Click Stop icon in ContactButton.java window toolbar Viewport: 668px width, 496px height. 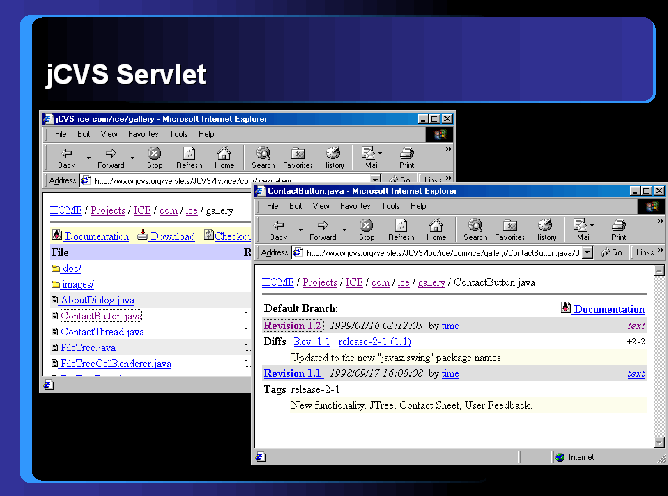tap(366, 230)
